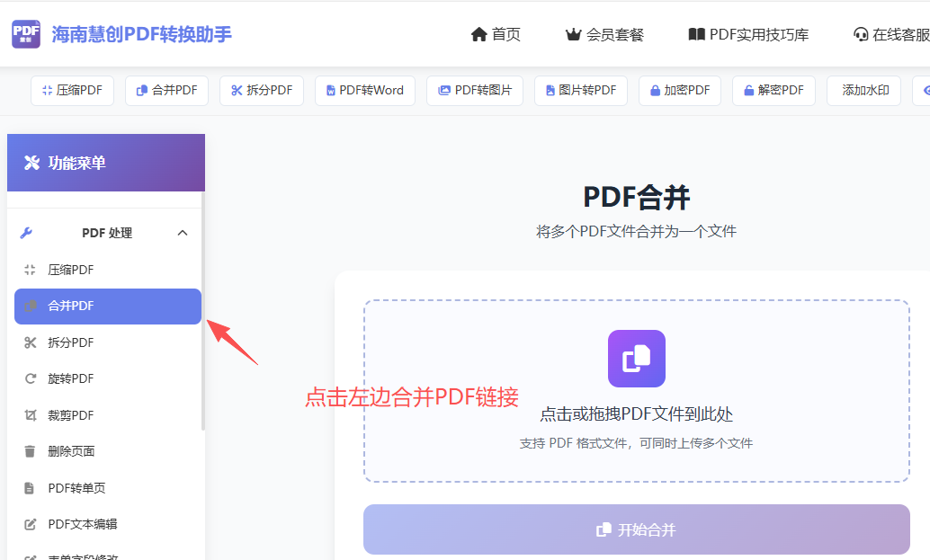Open highlighted 合并PDF in the sidebar menu
The height and width of the screenshot is (560, 930).
pos(107,307)
